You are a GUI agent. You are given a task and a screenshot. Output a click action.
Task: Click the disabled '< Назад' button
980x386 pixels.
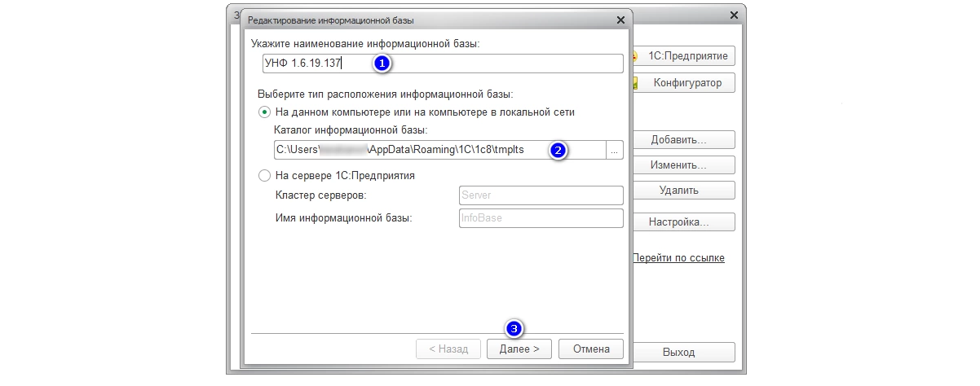point(448,349)
